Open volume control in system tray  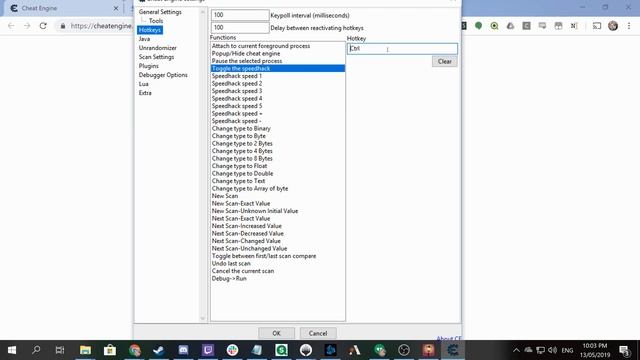coord(553,350)
